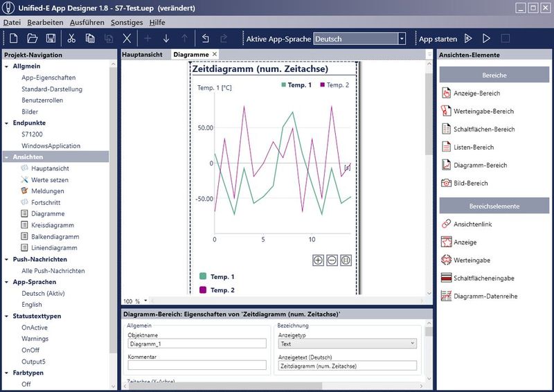Click the Diagramm-Bereich element icon

click(447, 166)
